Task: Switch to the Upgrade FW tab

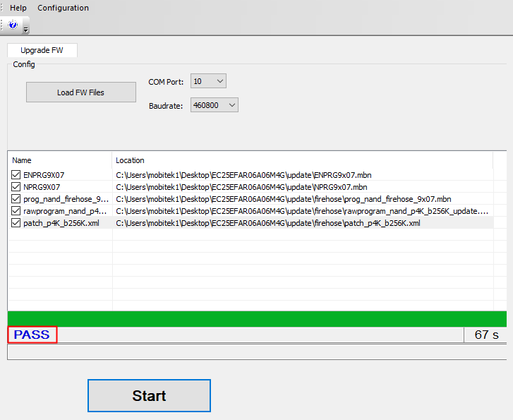Action: coord(42,51)
